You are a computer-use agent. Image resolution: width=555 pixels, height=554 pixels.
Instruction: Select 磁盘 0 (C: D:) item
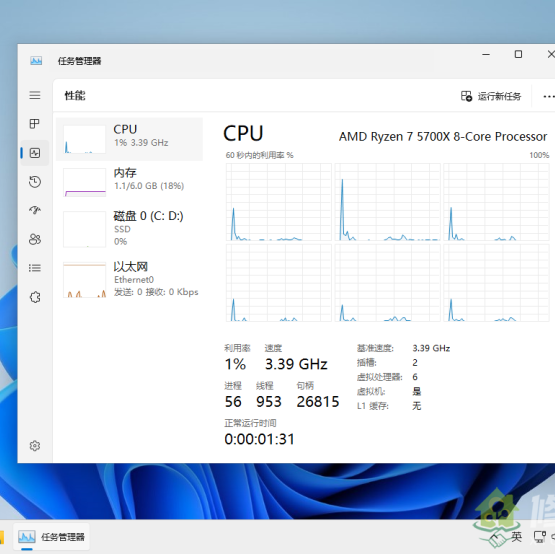(x=129, y=229)
